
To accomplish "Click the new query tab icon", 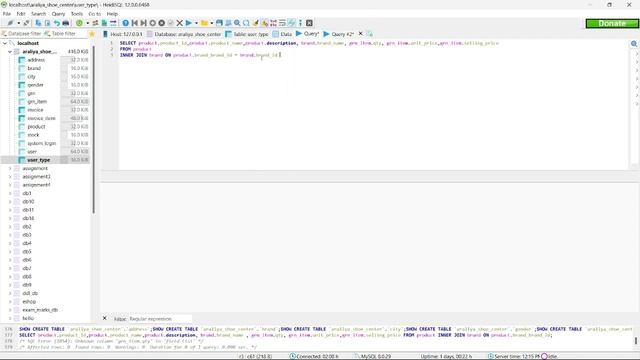I will 369,34.
